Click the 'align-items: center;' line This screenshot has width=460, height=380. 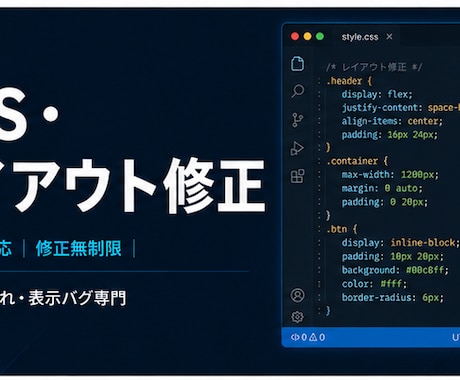click(x=392, y=121)
